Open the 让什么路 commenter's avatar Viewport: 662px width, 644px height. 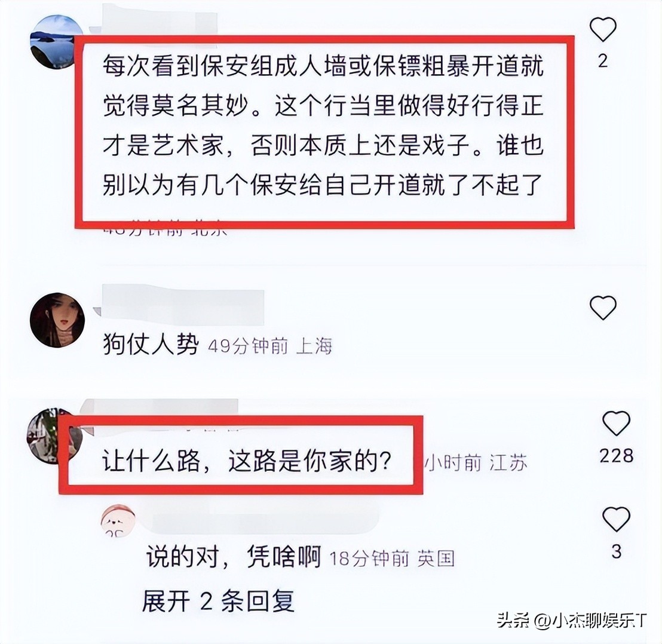54,436
